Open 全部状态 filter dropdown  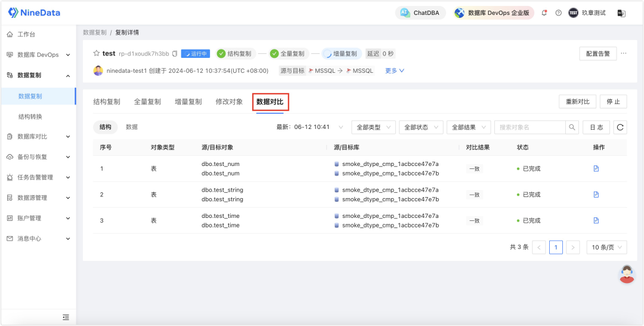[421, 127]
